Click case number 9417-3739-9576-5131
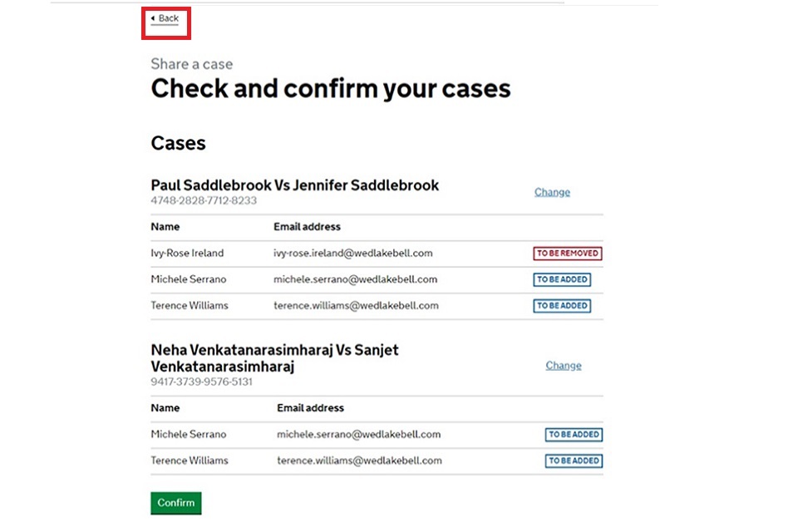798x532 pixels. tap(202, 382)
